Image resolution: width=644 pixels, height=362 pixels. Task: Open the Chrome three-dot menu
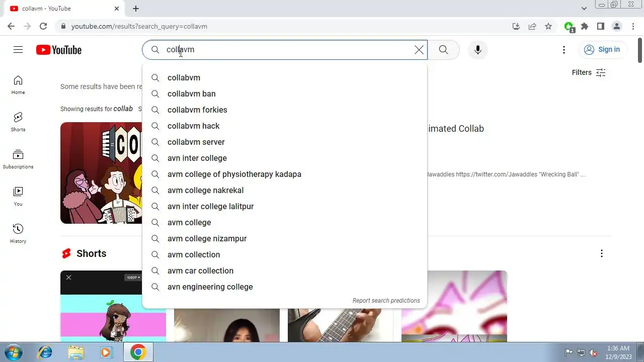point(633,26)
